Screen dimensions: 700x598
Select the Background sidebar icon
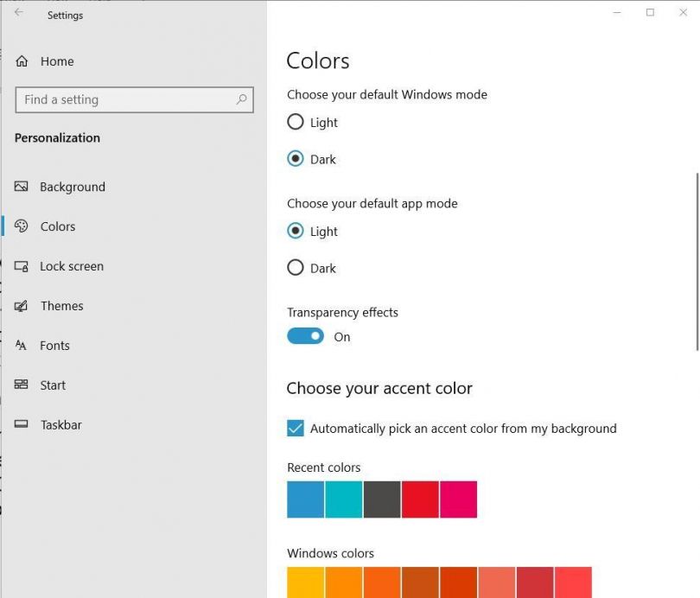[20, 187]
